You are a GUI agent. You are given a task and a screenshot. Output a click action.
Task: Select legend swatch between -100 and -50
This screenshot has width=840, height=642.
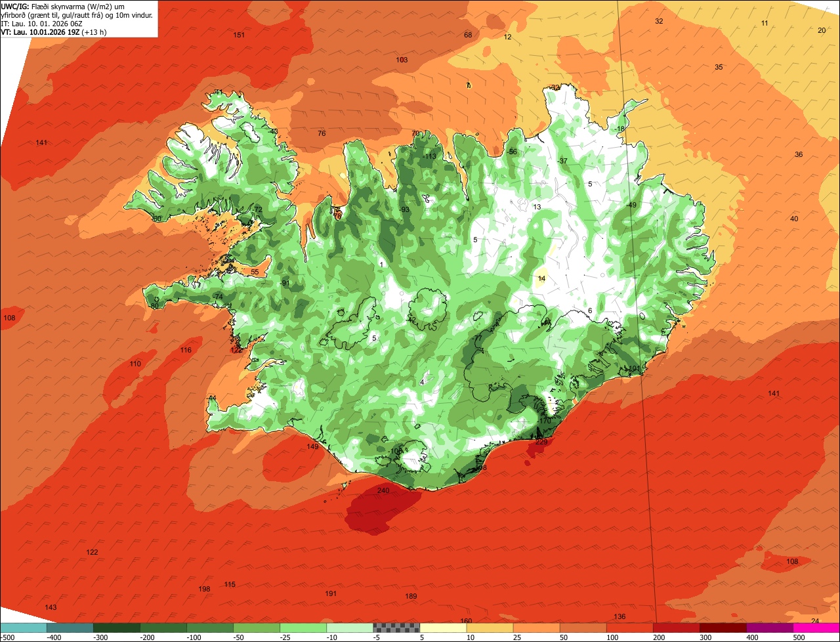pos(210,628)
